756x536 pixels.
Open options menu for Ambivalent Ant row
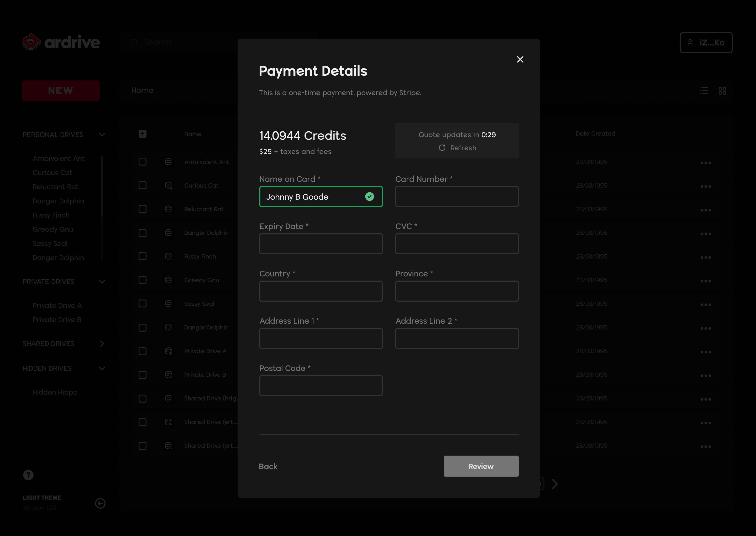706,163
